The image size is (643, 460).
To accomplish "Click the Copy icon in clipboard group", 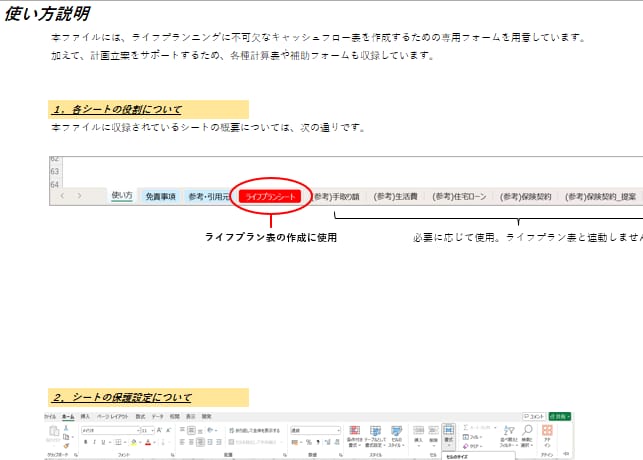I will point(66,437).
